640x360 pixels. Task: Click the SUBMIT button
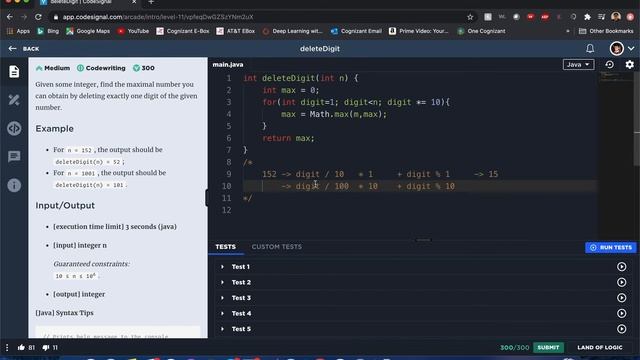tap(548, 347)
